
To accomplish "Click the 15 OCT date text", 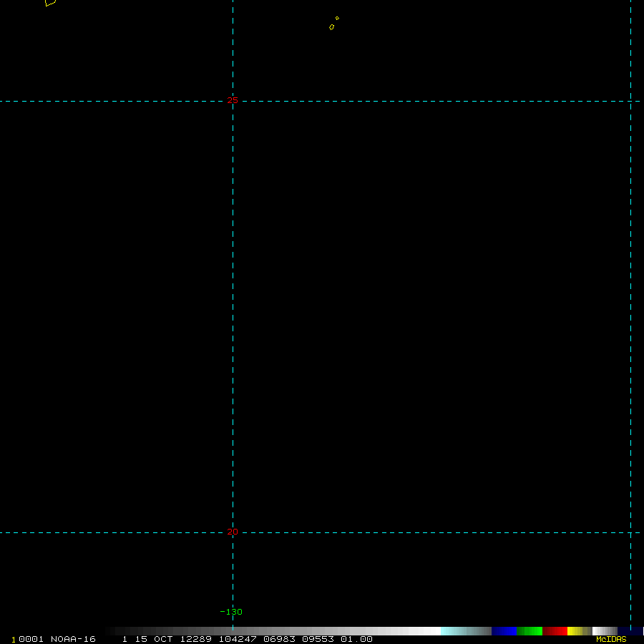I will click(154, 640).
